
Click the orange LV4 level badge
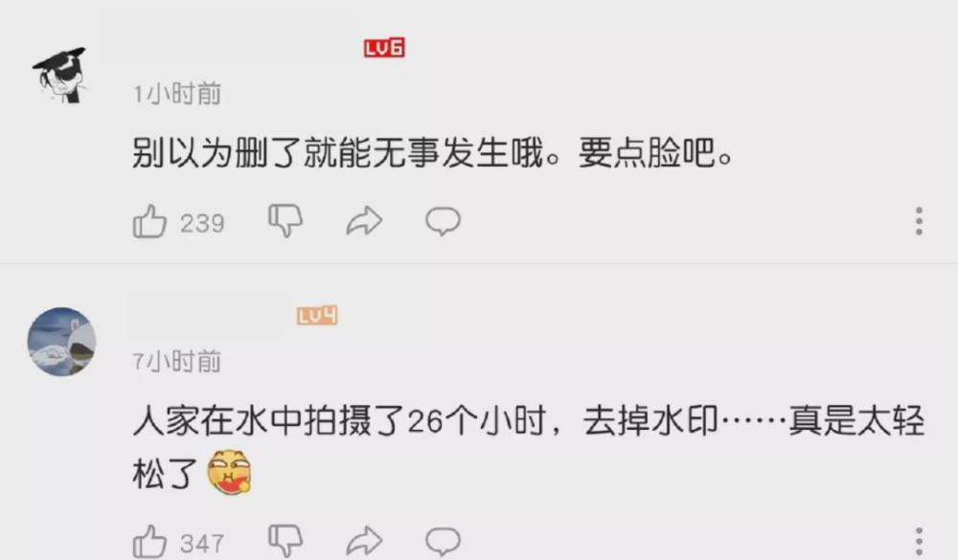pos(317,315)
